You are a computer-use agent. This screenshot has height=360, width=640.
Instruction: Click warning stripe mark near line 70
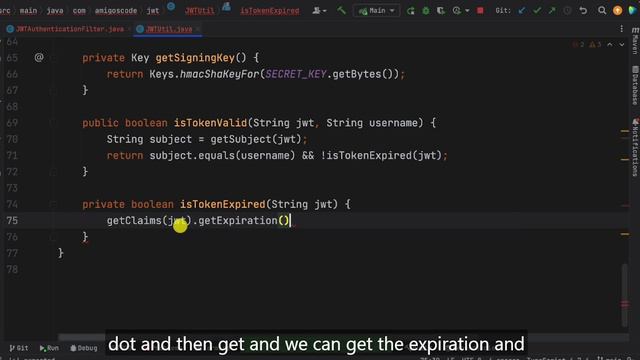[x=625, y=131]
